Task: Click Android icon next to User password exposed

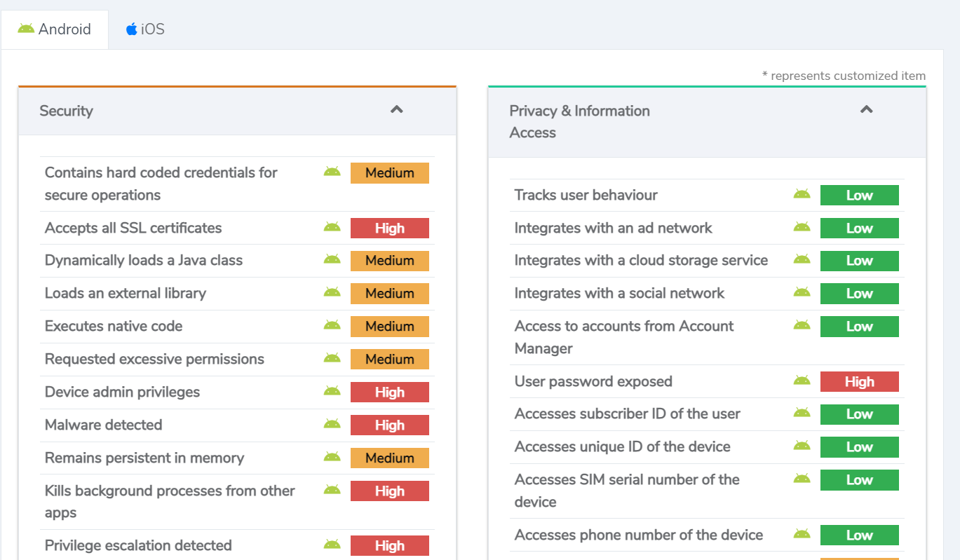Action: (x=802, y=381)
